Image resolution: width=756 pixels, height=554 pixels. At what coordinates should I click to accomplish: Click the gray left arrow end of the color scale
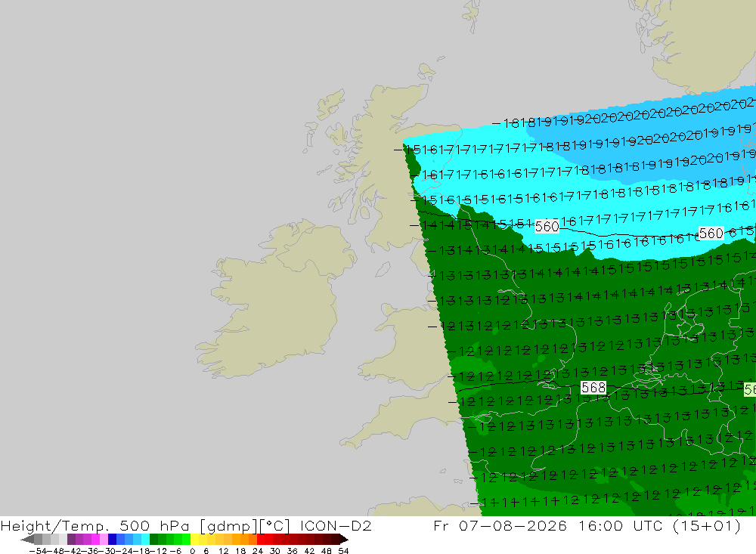pos(27,539)
